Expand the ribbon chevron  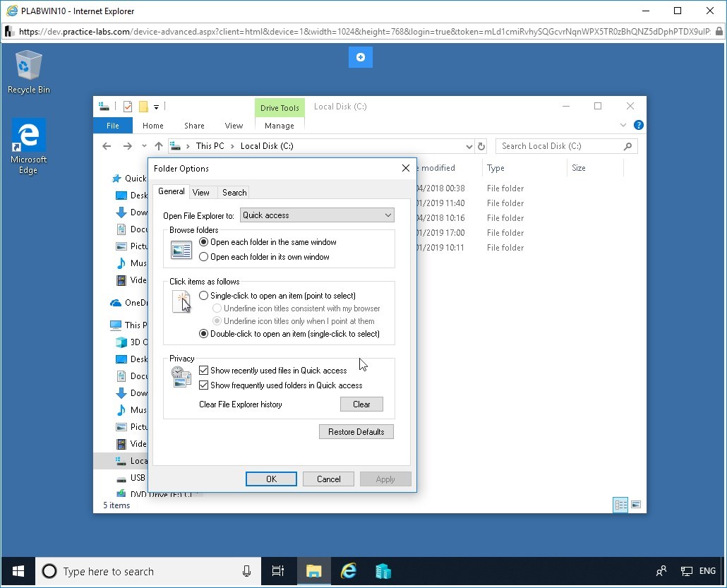pyautogui.click(x=623, y=125)
